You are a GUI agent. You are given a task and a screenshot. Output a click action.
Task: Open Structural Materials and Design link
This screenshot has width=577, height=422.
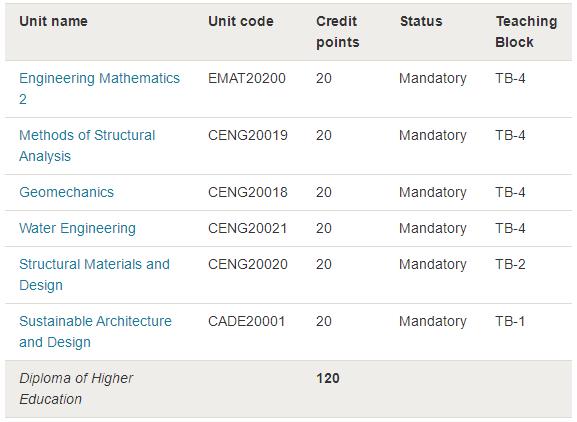click(94, 274)
